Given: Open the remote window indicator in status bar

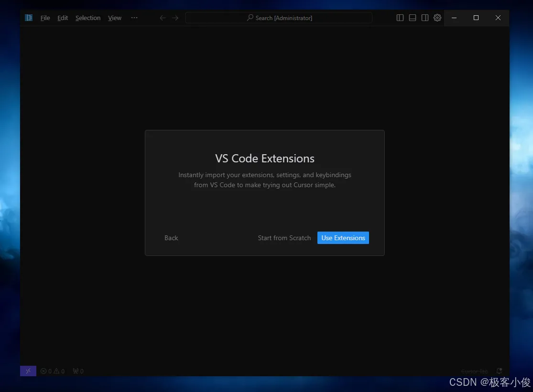Looking at the screenshot, I should click(x=28, y=371).
